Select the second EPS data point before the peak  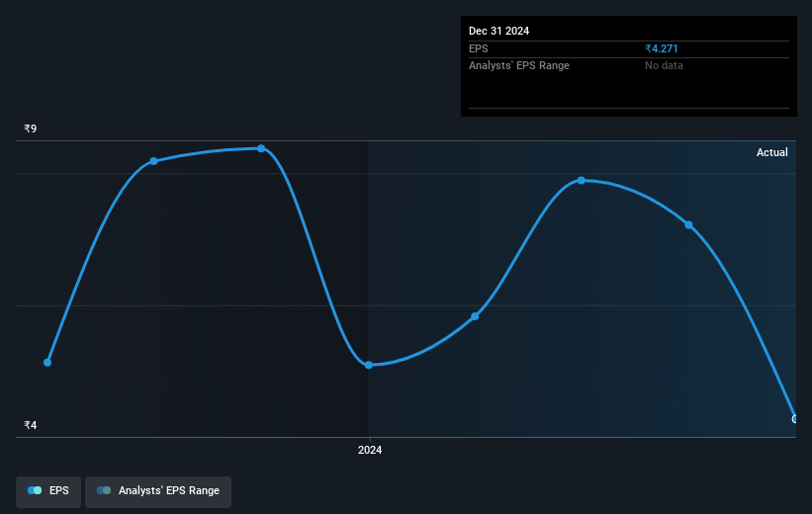coord(154,161)
